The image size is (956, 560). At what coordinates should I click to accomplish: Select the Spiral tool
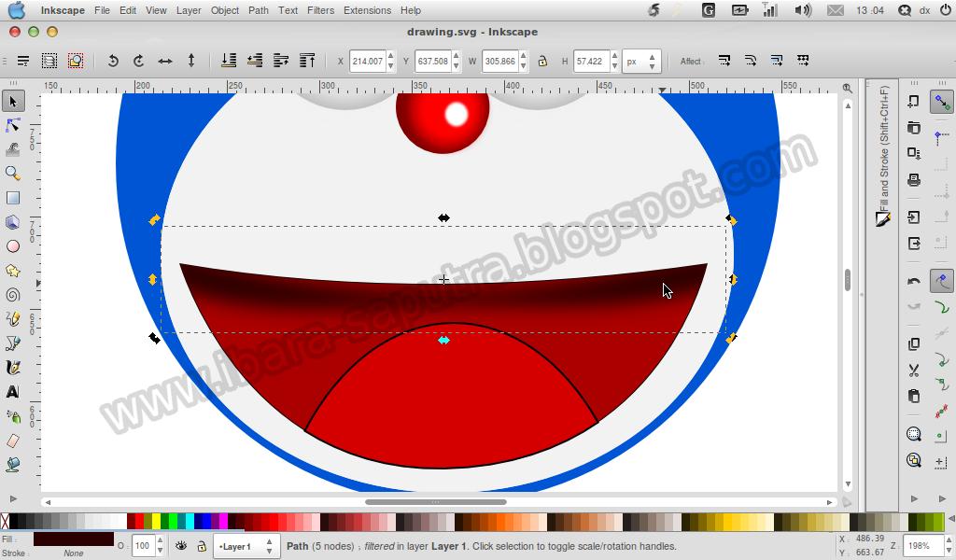pyautogui.click(x=13, y=295)
